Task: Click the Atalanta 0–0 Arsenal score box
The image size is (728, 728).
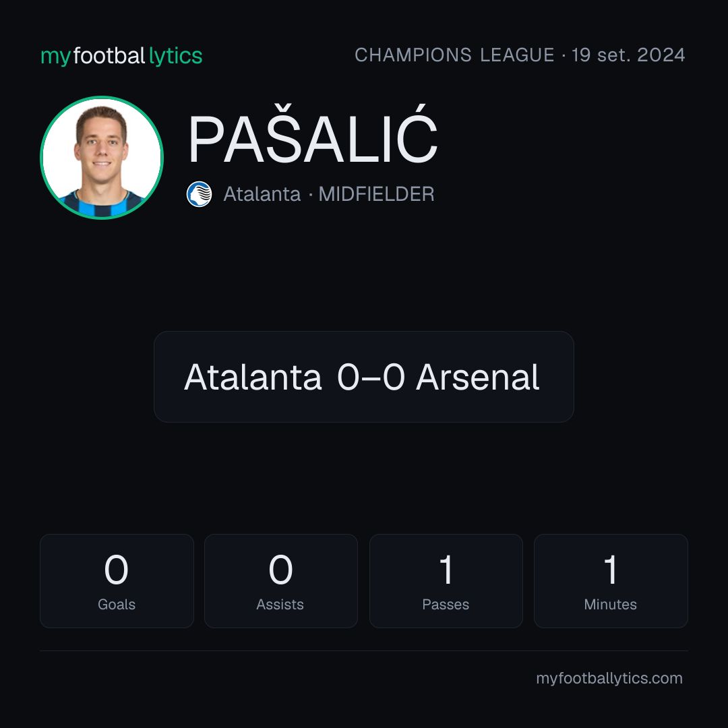Action: tap(364, 377)
